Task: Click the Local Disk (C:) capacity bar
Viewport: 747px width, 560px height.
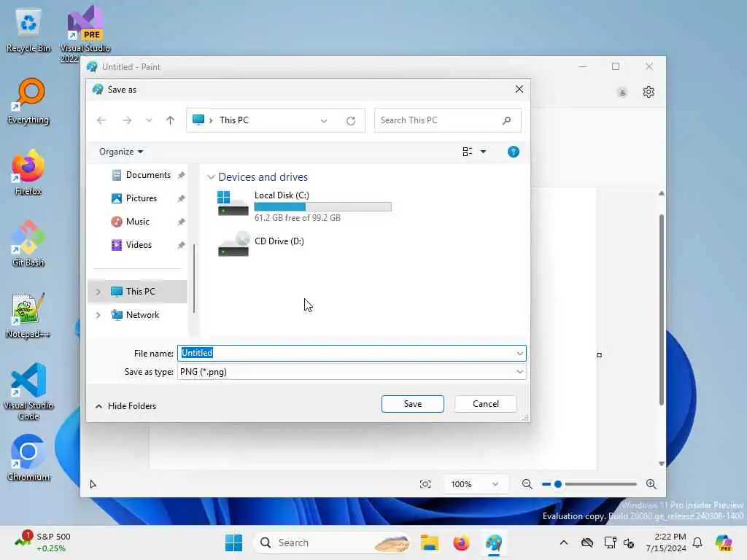Action: [x=322, y=206]
